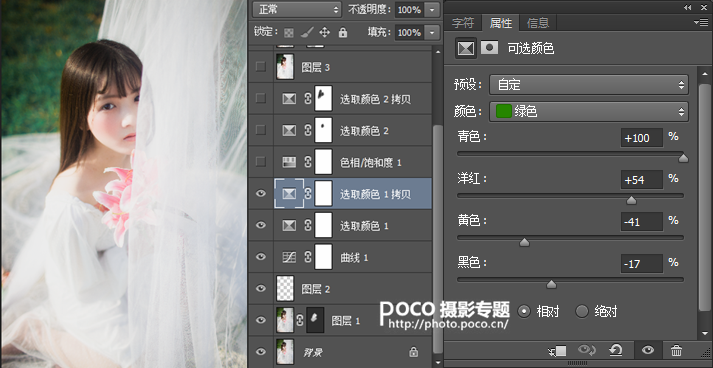Click the layer mask thumbnail of 图层 1

click(315, 320)
